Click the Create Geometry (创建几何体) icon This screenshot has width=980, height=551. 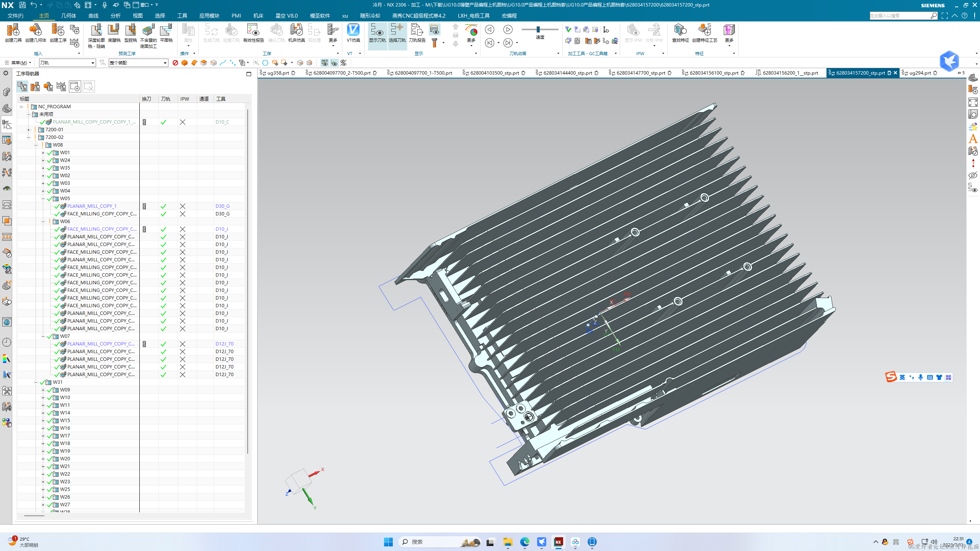pos(36,33)
